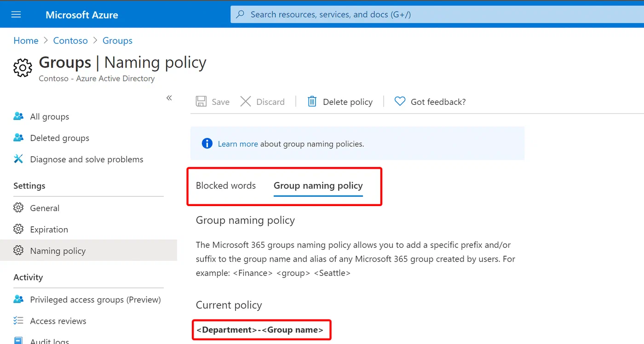Click the current policy text <Department>-<Group name>
644x344 pixels.
(260, 330)
